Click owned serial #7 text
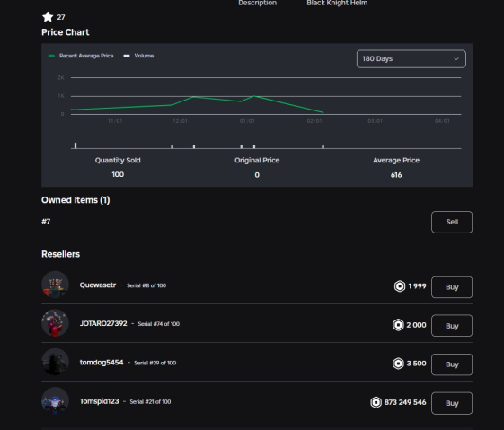This screenshot has height=430, width=504. (46, 221)
